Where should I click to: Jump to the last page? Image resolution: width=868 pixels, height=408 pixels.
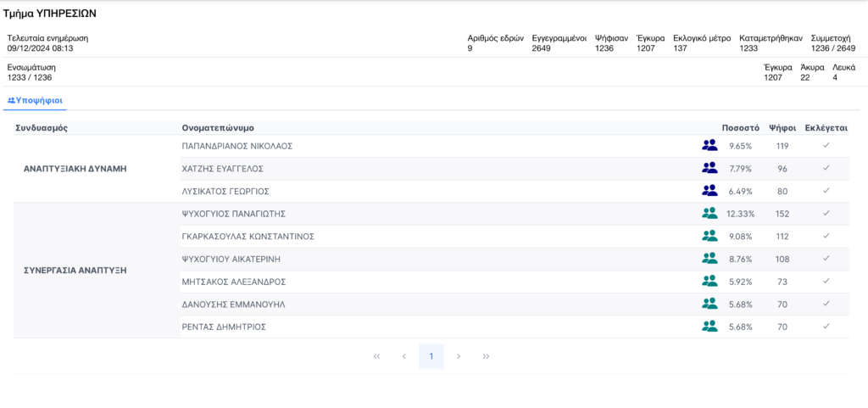(486, 356)
